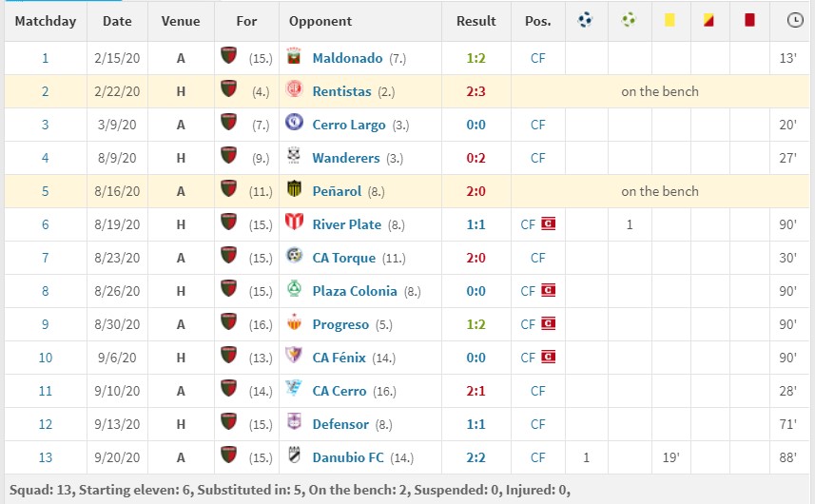
Task: Open the Rentistas team link
Action: coord(342,91)
